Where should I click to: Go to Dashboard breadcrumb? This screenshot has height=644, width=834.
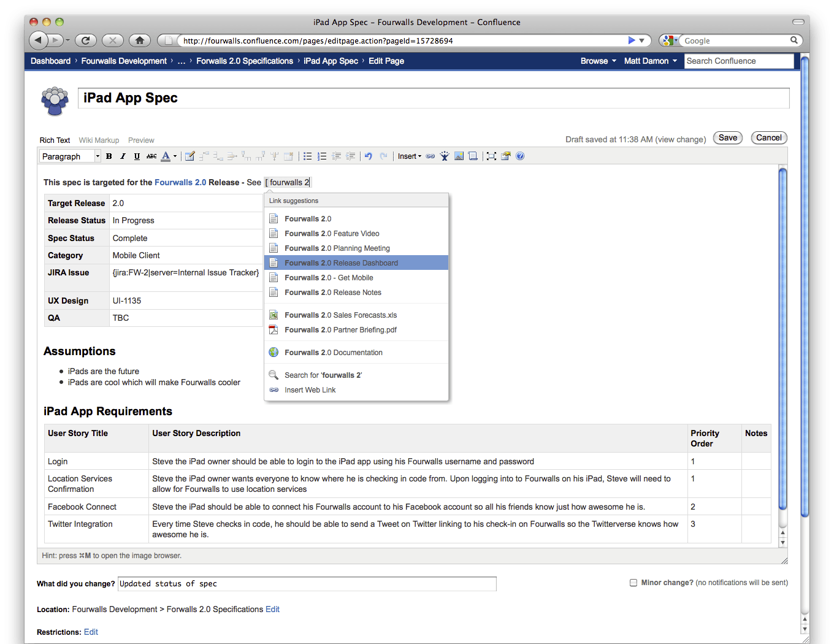tap(50, 61)
